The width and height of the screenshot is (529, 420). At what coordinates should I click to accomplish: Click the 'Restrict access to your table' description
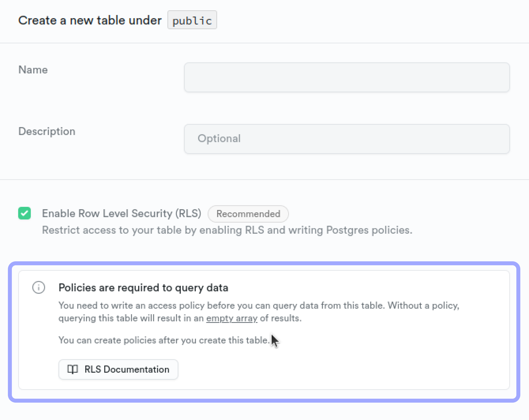pyautogui.click(x=227, y=230)
